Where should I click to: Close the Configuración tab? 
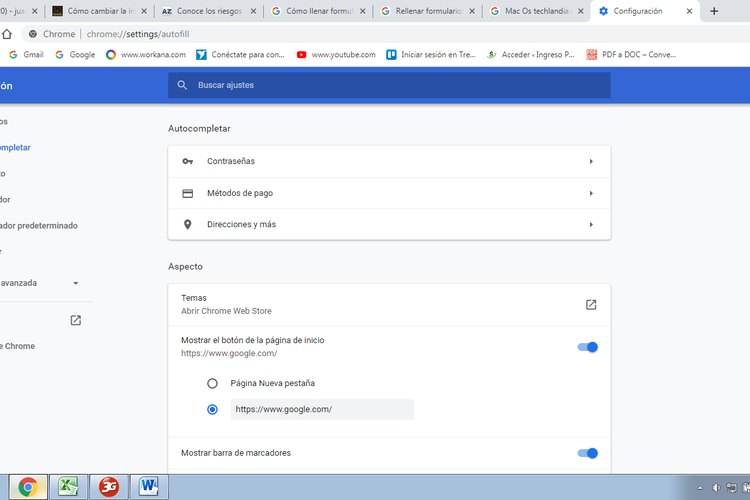[x=689, y=11]
